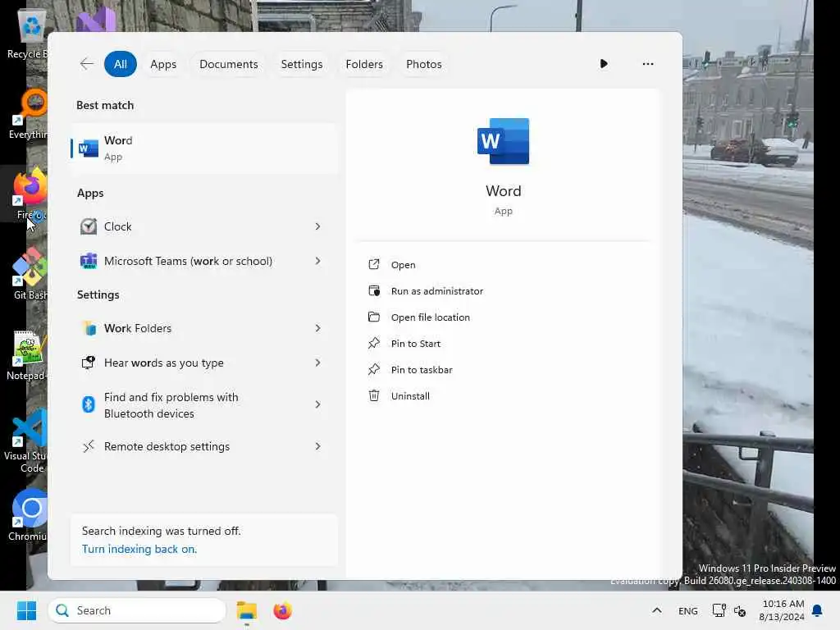Choose Open file location

pyautogui.click(x=430, y=317)
